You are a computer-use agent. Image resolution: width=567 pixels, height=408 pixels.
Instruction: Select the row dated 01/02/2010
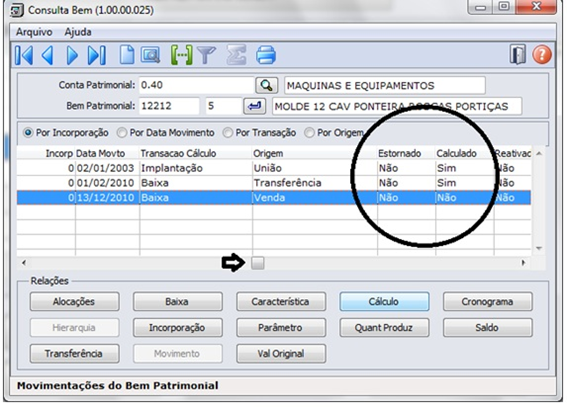(x=274, y=183)
